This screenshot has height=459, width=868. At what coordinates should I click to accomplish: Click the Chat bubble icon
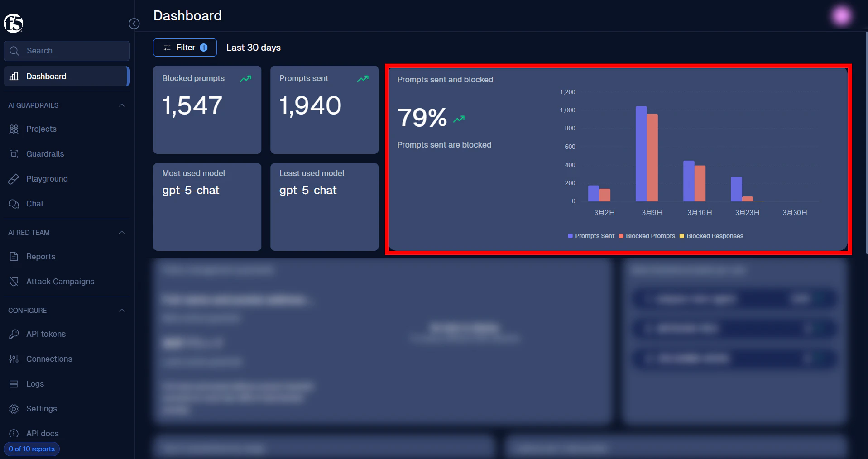pos(14,204)
